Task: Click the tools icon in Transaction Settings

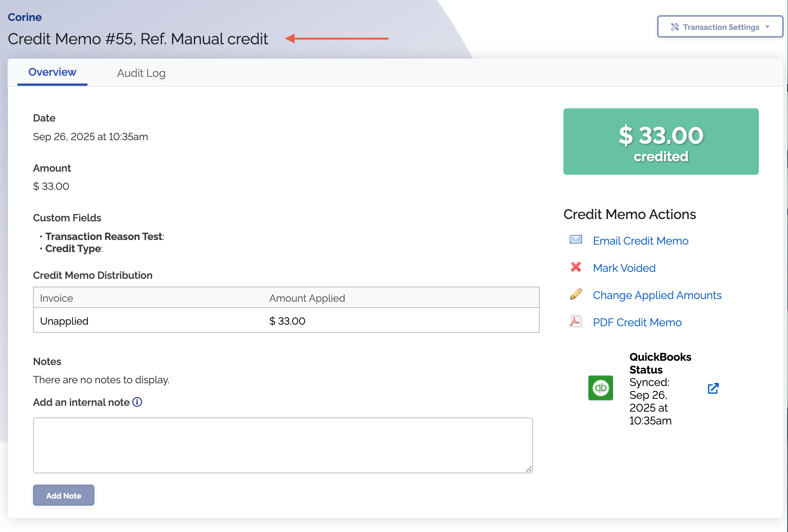Action: tap(675, 27)
